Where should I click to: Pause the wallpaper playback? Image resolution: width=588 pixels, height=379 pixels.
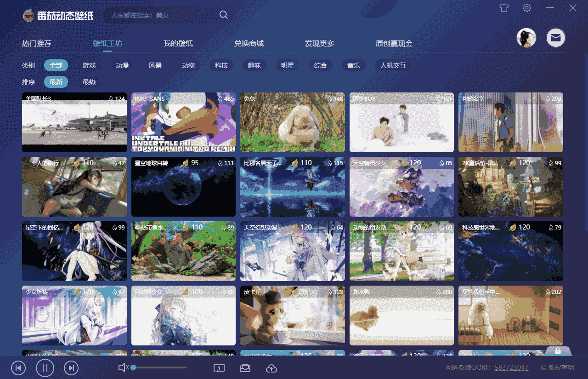pyautogui.click(x=45, y=368)
